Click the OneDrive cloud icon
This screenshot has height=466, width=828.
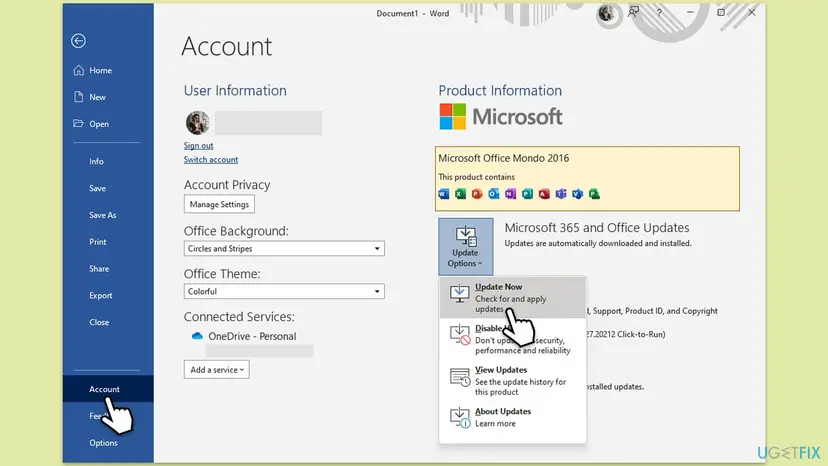point(197,336)
